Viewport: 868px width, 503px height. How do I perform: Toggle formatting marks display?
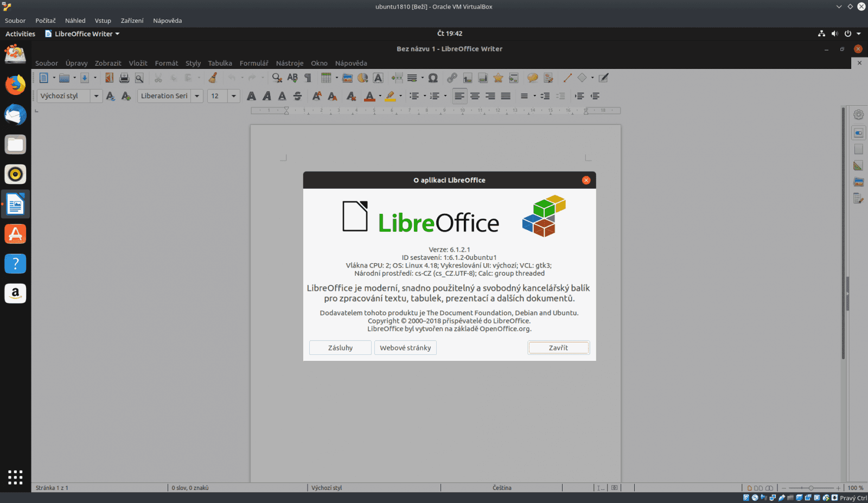tap(307, 78)
